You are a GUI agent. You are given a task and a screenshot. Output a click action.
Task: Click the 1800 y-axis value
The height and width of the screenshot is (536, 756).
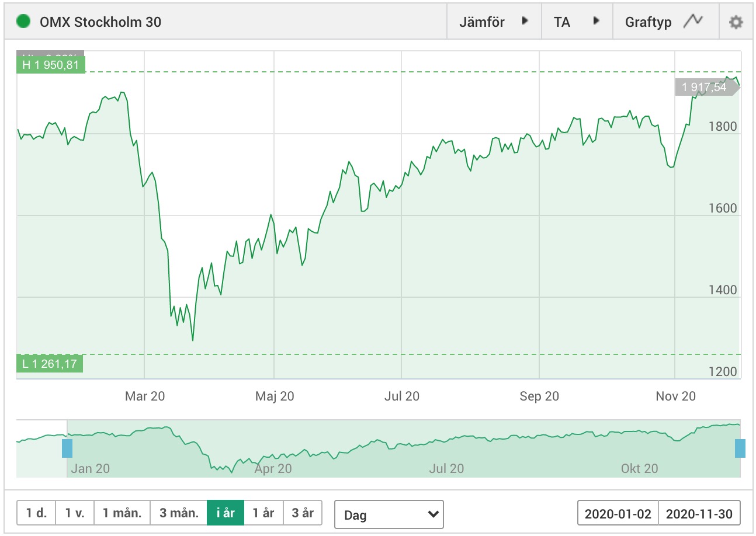[723, 126]
